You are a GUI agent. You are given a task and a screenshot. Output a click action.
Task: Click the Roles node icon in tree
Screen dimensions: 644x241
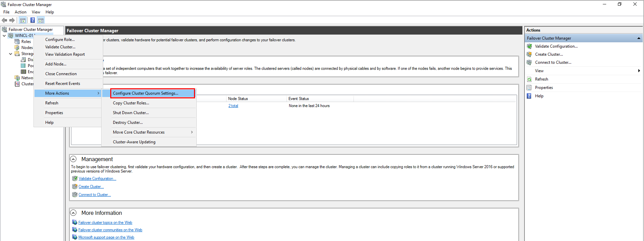pyautogui.click(x=17, y=42)
